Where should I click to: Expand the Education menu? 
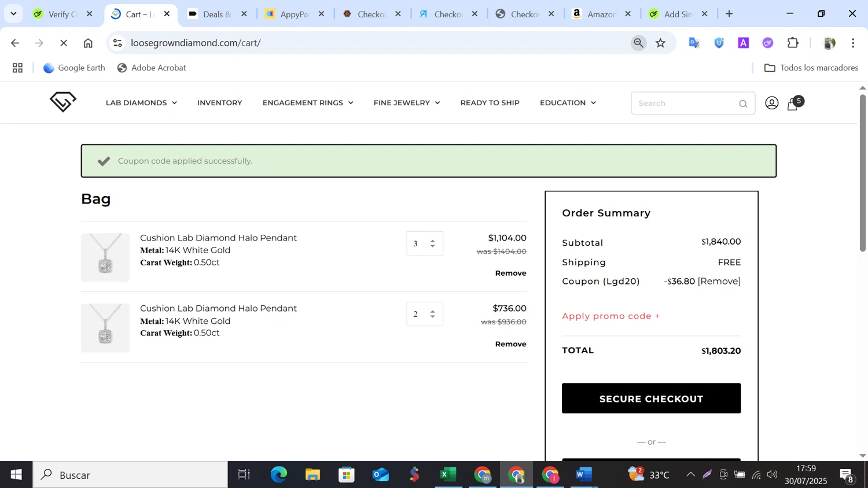click(568, 103)
